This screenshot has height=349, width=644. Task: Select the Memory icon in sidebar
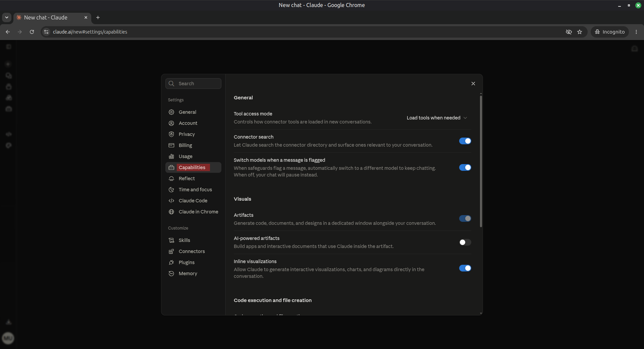(171, 273)
